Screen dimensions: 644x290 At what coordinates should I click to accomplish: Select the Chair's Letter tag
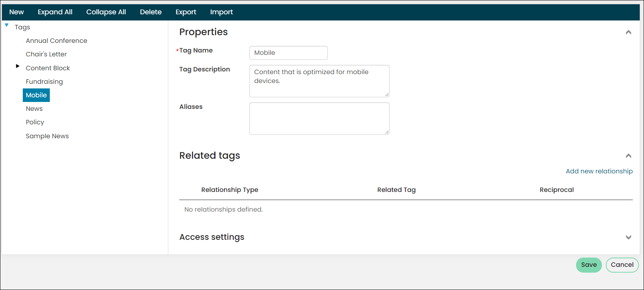click(46, 54)
